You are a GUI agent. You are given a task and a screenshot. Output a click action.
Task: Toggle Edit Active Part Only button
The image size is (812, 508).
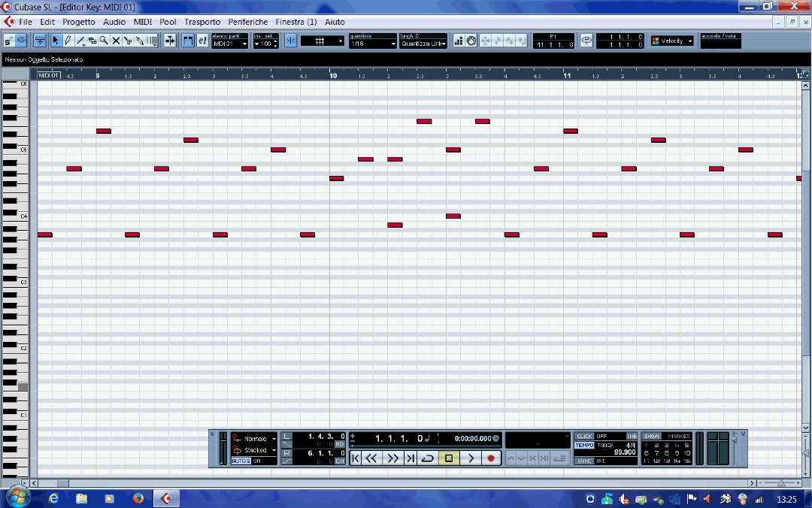tap(202, 41)
